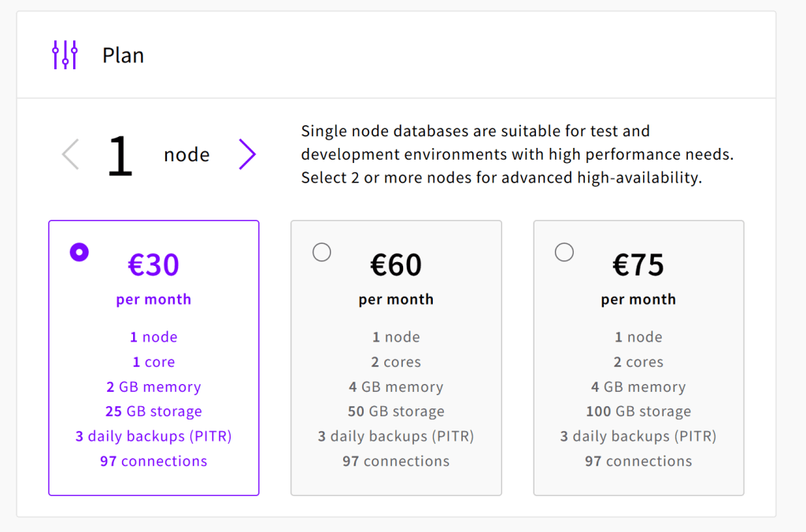The image size is (806, 532).
Task: Click 97 connections in €75 plan
Action: (x=638, y=461)
